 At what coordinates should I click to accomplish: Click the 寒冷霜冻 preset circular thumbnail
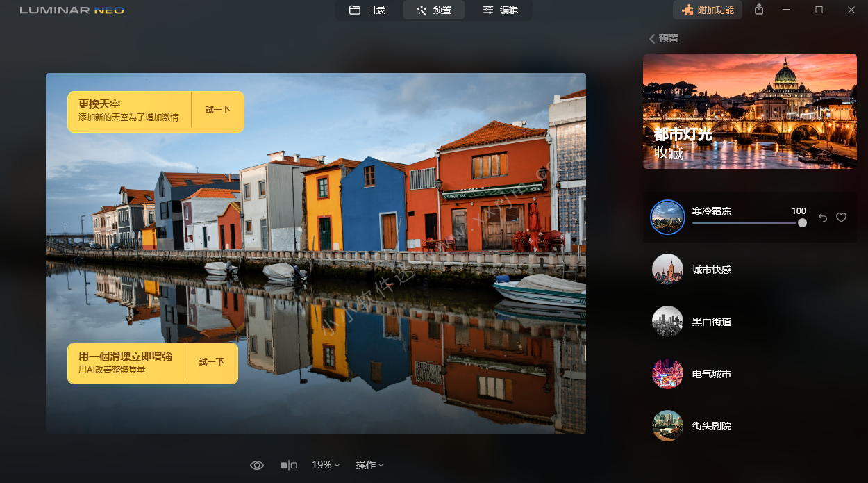[x=667, y=218]
